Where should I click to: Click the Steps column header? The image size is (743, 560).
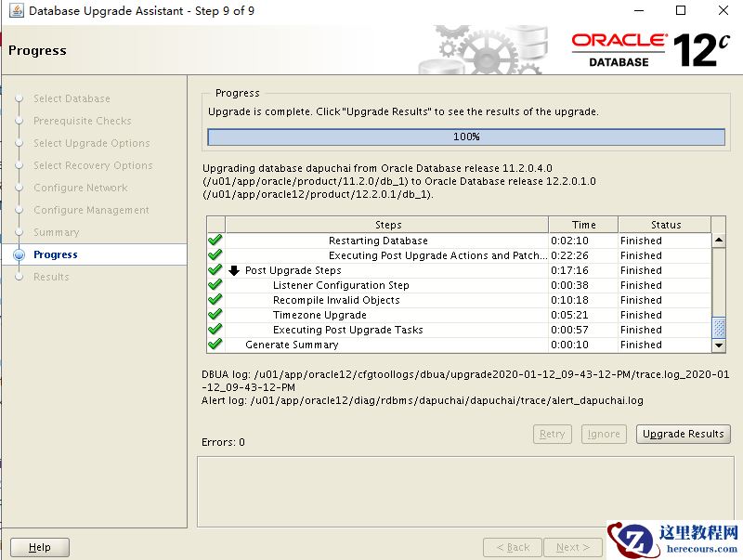coord(387,225)
